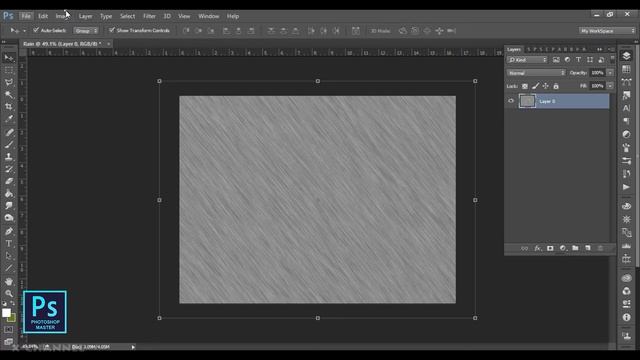
Task: Change screen mode at toolbar bottom
Action: click(9, 341)
